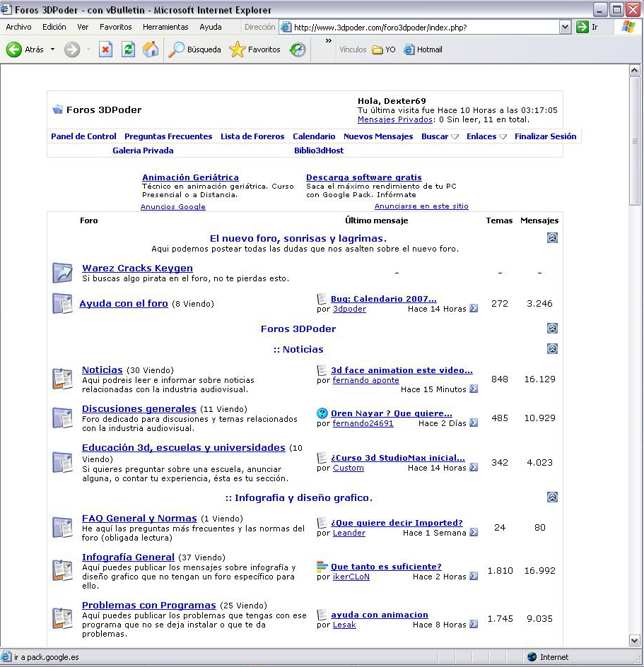Click the Forward arrow icon
This screenshot has height=667, width=644.
pyautogui.click(x=72, y=49)
